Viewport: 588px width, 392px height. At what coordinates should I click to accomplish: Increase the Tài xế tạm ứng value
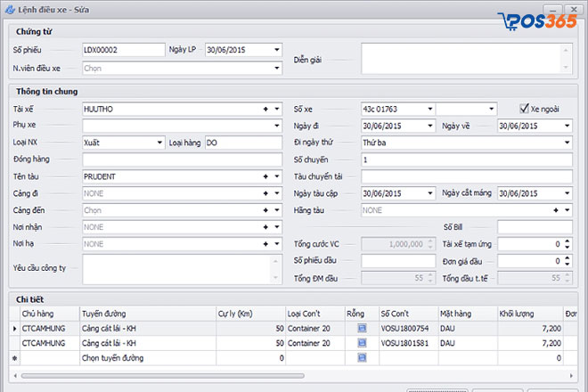coord(566,241)
